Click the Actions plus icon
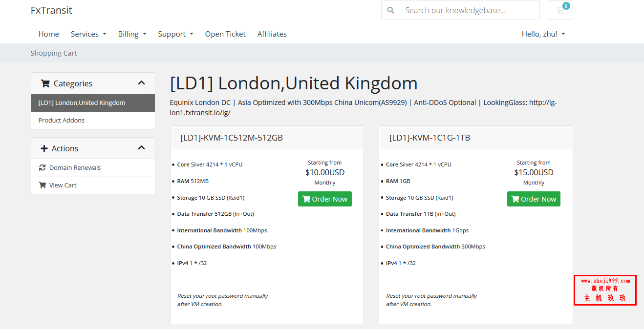 pyautogui.click(x=44, y=148)
